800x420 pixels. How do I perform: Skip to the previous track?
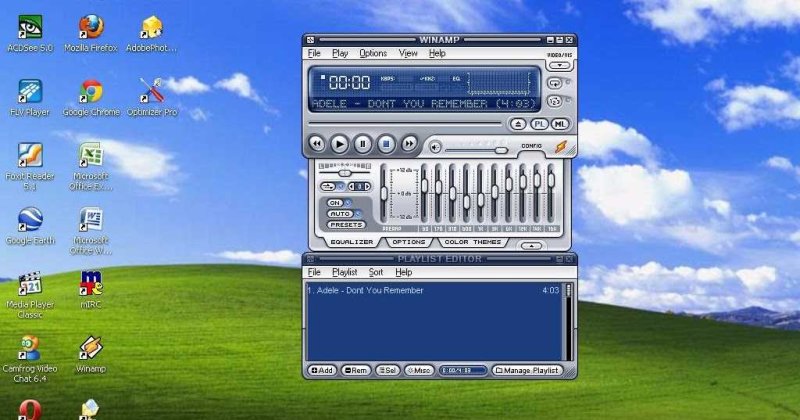[317, 145]
